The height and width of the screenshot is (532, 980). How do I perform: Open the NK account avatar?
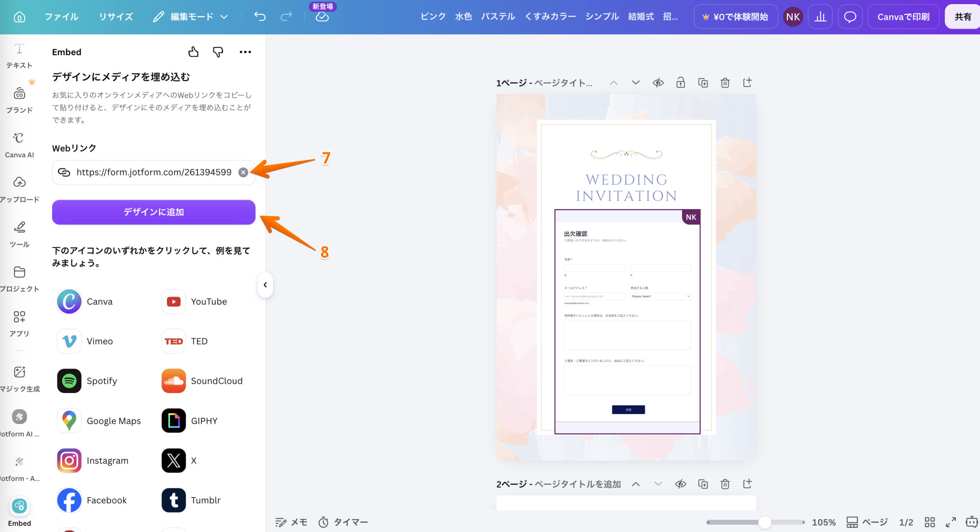pyautogui.click(x=793, y=17)
